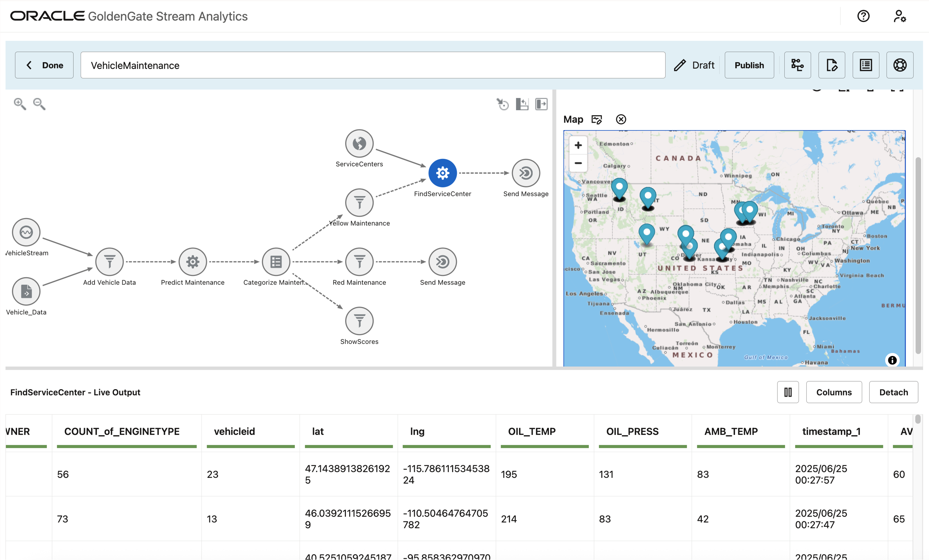Open the Columns selector for live output
929x560 pixels.
834,392
